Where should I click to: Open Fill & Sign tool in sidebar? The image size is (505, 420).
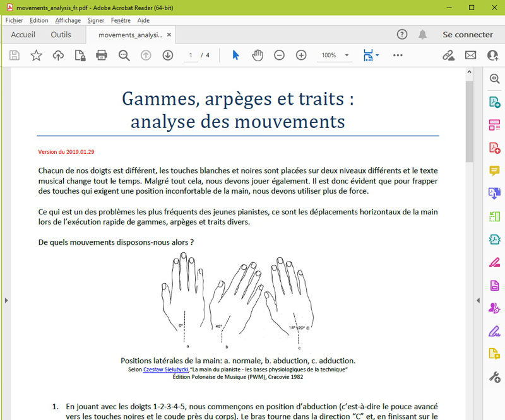(x=494, y=330)
